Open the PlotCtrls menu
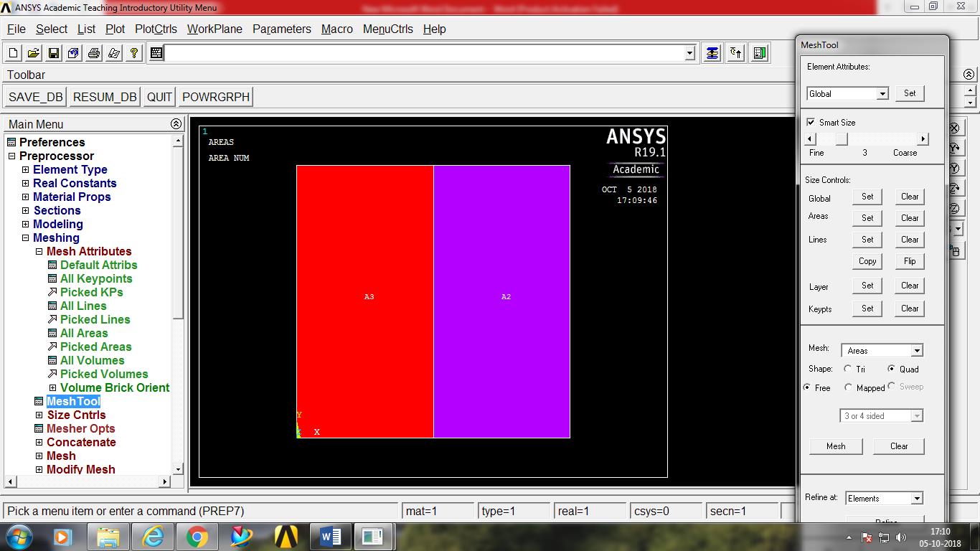Viewport: 980px width, 551px height. pyautogui.click(x=156, y=29)
